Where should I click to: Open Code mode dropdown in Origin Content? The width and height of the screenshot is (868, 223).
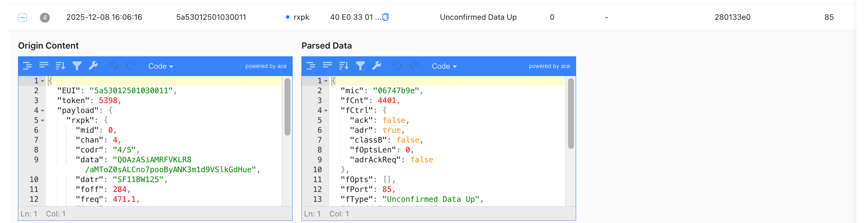click(x=160, y=66)
